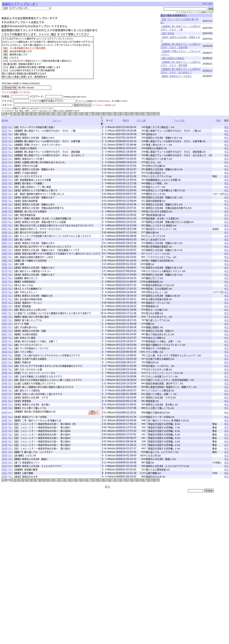This screenshot has width=229, height=644.
Task: Expand the ジャンル識別子を選んで下さい dropdown
Action: coord(55,101)
